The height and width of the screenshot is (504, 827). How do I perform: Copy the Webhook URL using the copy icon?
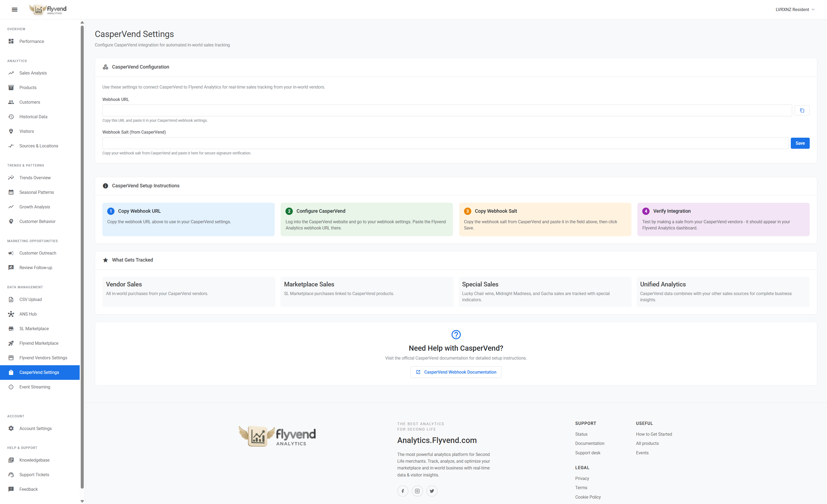coord(802,110)
